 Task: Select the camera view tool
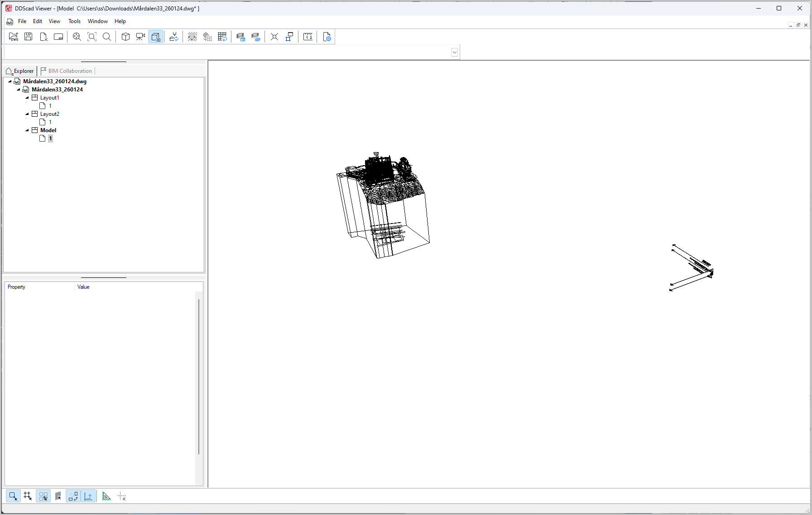tap(140, 37)
